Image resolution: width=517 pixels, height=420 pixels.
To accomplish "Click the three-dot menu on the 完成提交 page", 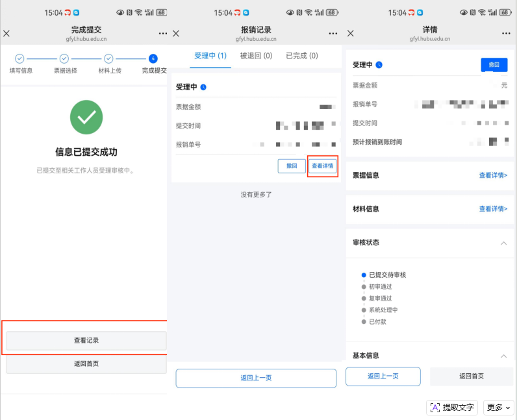I will click(162, 33).
